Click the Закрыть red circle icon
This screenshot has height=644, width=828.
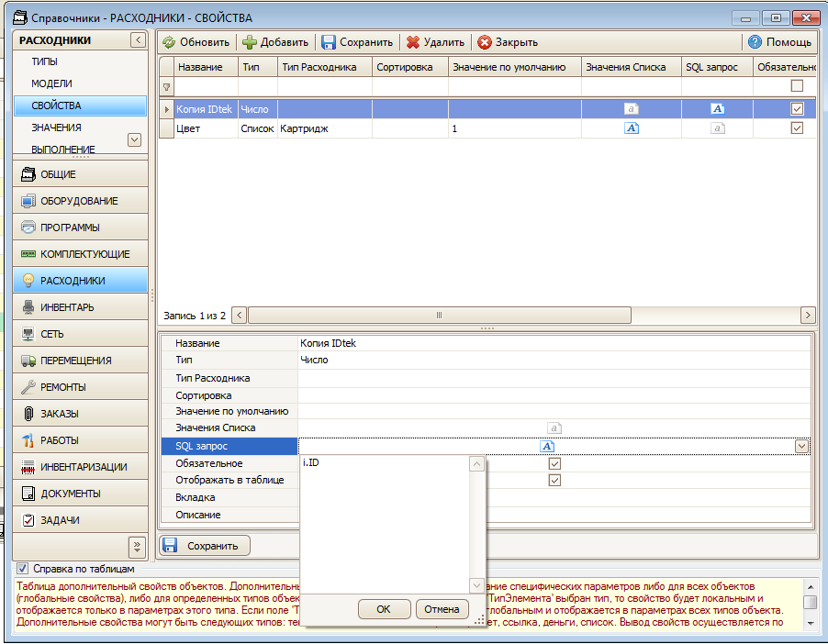coord(485,42)
